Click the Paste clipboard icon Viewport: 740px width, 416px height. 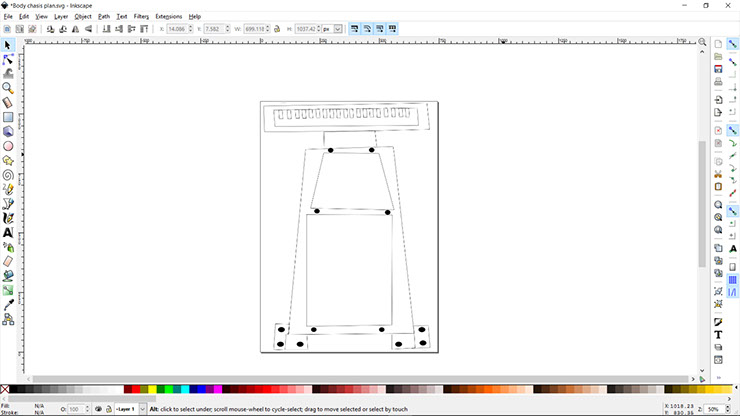point(718,187)
